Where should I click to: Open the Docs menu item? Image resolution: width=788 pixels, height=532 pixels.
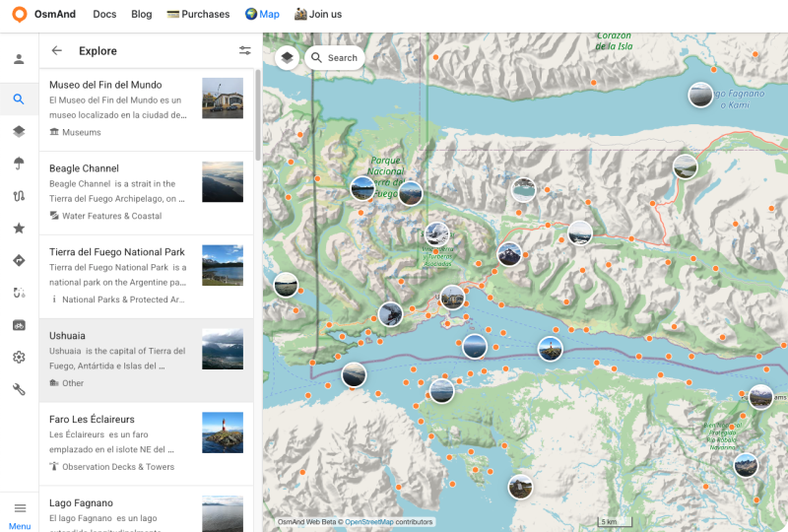coord(104,14)
